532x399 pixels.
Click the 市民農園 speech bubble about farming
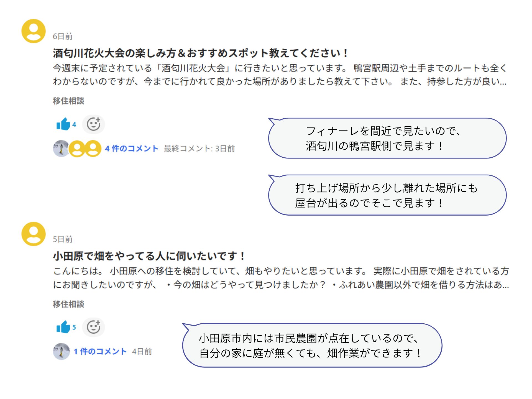(x=312, y=345)
